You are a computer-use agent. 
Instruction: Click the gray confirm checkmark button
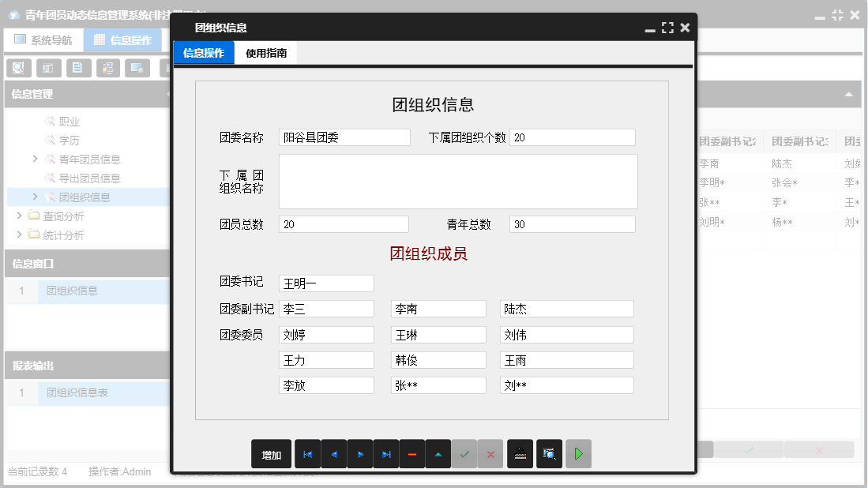[464, 454]
